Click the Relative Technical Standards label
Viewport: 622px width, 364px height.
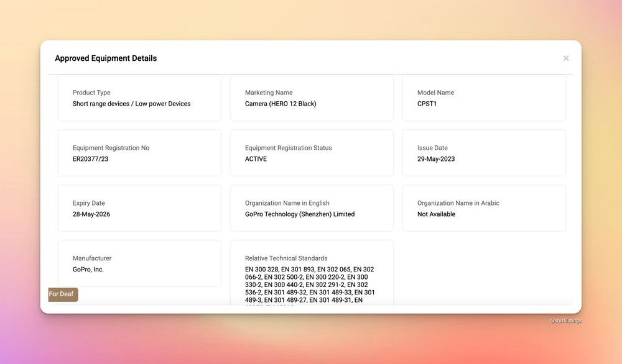pyautogui.click(x=286, y=258)
